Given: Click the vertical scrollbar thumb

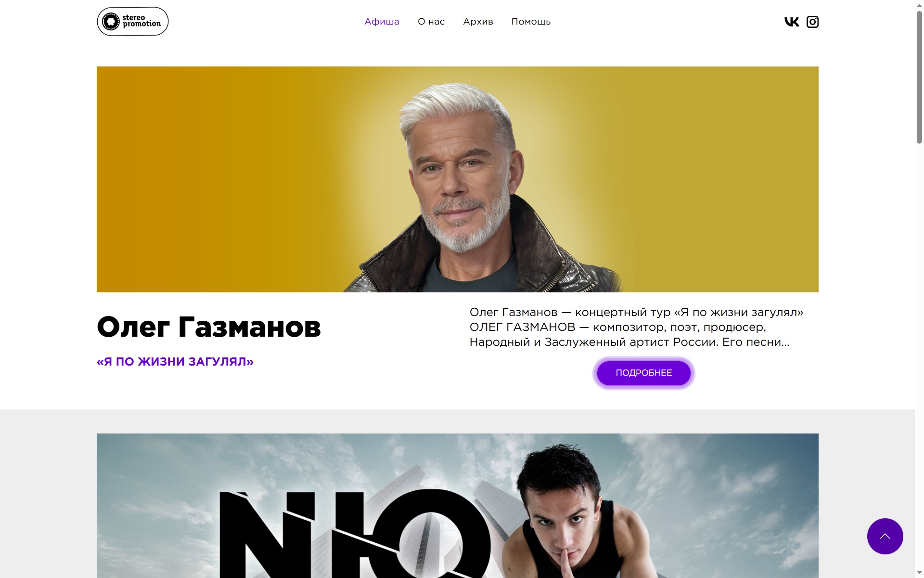Looking at the screenshot, I should [919, 77].
